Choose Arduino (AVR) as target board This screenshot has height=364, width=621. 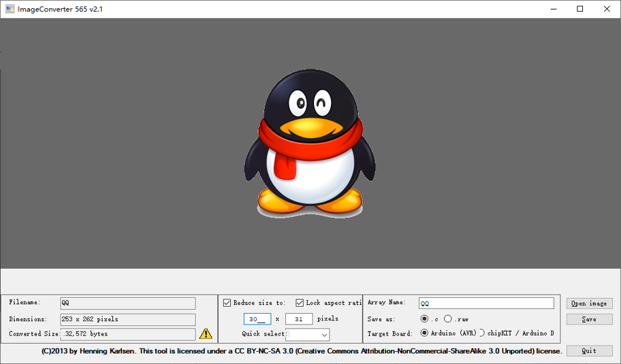pos(424,333)
